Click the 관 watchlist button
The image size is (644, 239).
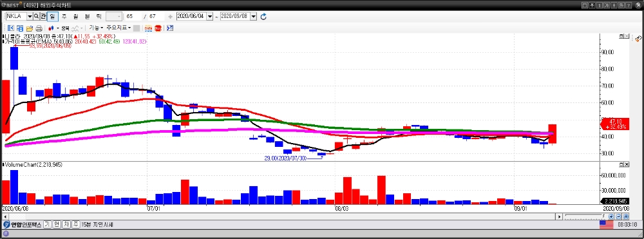pos(43,16)
